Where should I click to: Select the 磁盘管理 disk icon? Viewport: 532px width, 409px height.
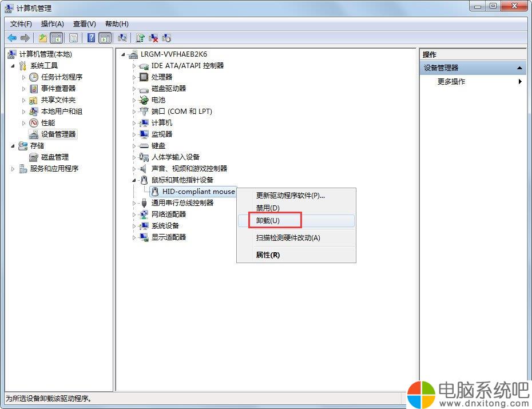(34, 157)
